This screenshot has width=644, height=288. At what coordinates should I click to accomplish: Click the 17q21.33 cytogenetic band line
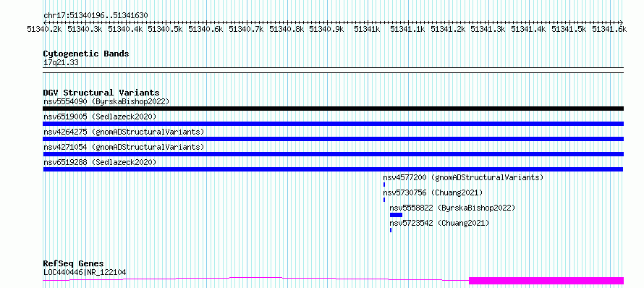pyautogui.click(x=333, y=70)
